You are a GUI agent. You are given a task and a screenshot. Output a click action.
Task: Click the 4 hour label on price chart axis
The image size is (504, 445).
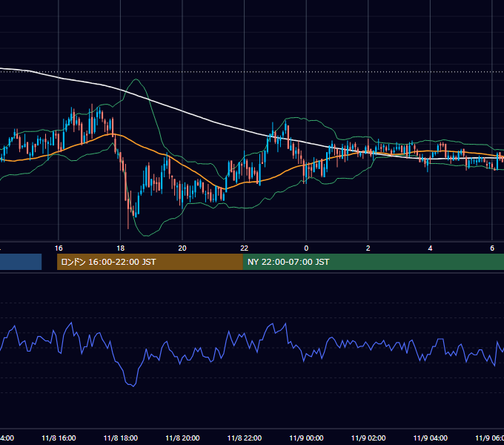point(430,248)
